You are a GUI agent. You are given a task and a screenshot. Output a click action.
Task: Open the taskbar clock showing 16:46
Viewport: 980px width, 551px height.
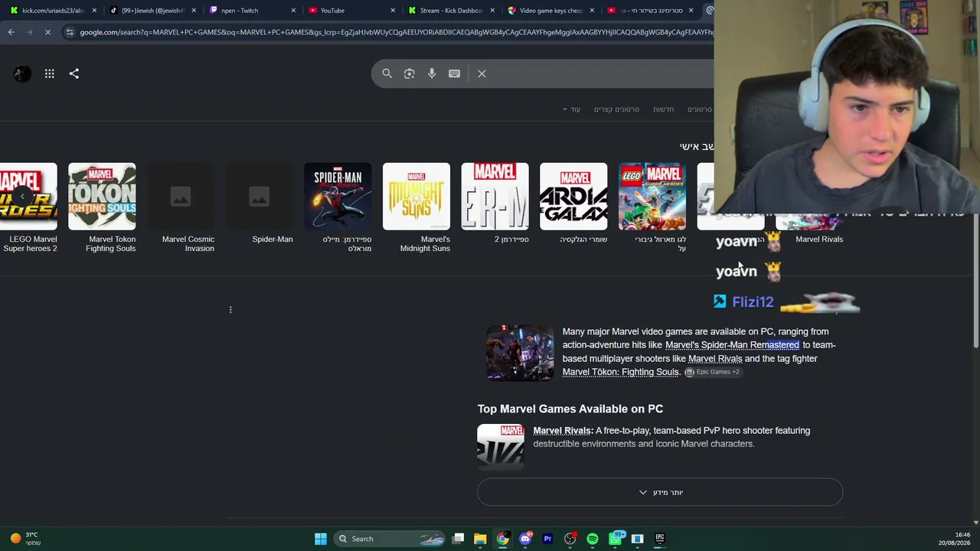[x=954, y=539]
